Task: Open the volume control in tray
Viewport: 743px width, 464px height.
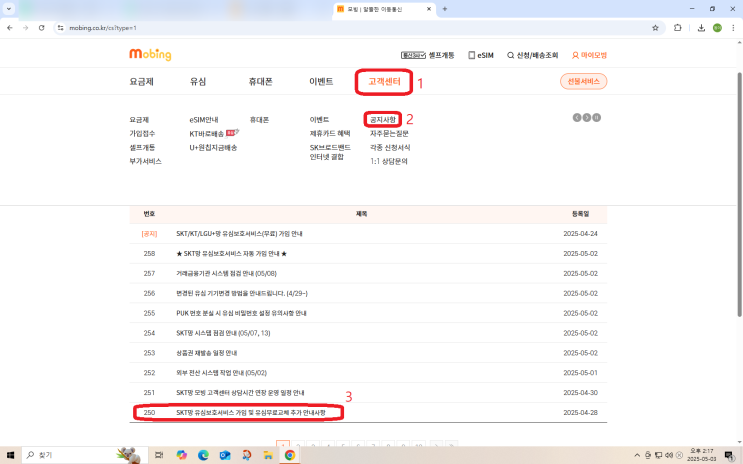Action: tap(669, 455)
